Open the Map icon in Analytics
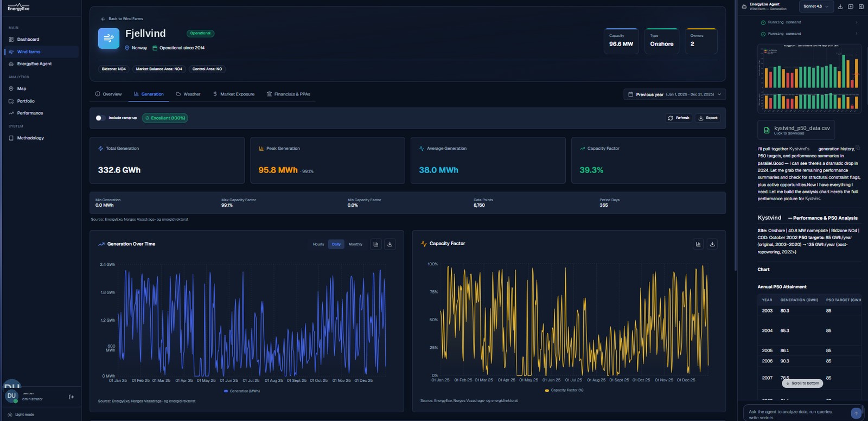The height and width of the screenshot is (421, 868). click(x=11, y=88)
